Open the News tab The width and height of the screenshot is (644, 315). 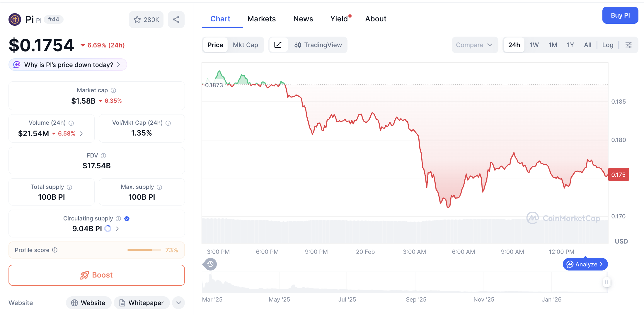coord(303,18)
